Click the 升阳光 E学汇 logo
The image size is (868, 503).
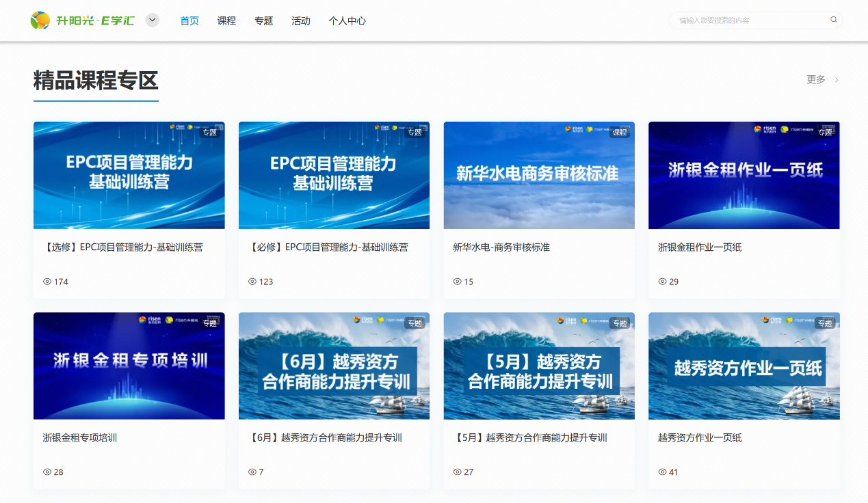pos(82,21)
